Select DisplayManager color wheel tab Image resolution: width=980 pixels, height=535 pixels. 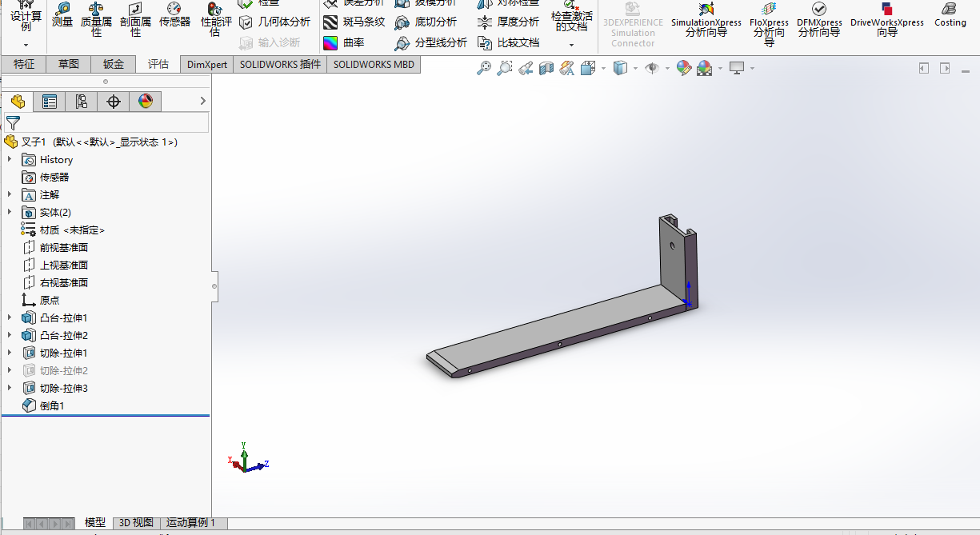click(x=146, y=101)
